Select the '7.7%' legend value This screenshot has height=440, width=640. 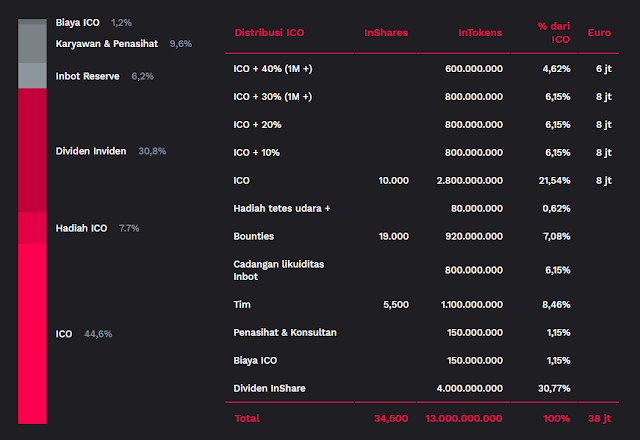click(x=129, y=228)
